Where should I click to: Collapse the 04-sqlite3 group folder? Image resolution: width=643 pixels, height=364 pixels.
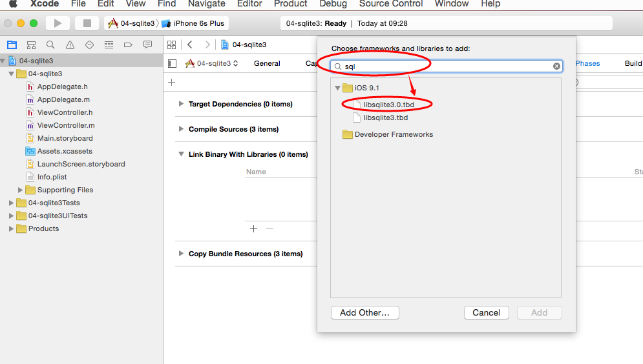(11, 74)
